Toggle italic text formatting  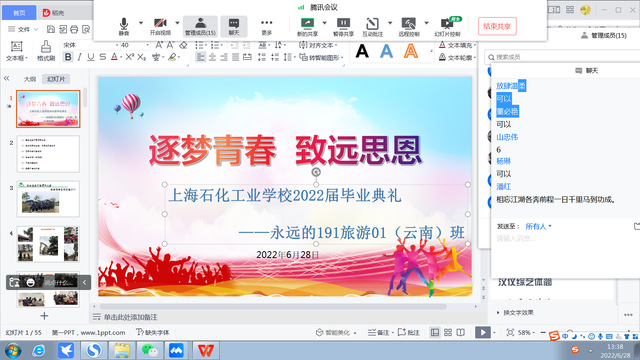coord(80,57)
